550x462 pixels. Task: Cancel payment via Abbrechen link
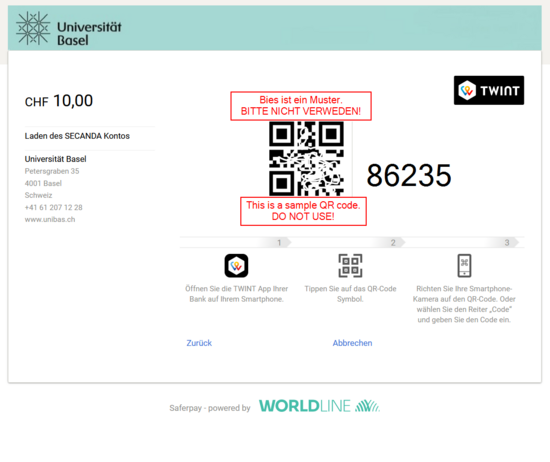[352, 343]
